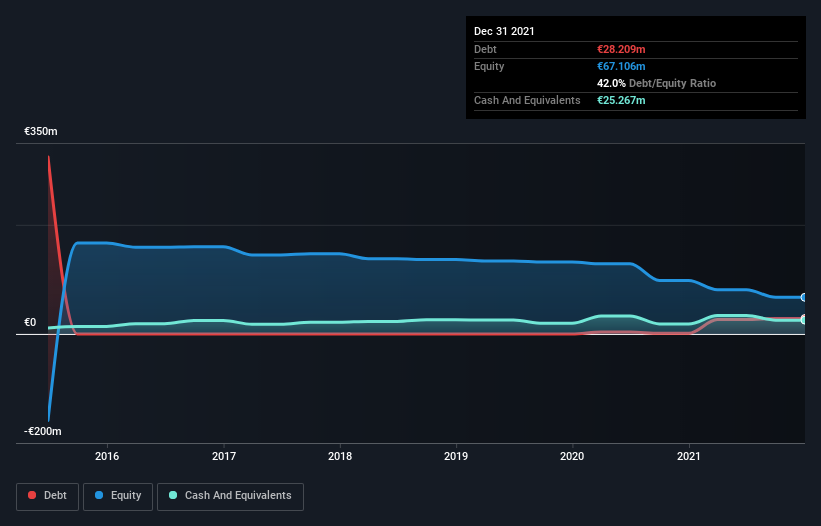The image size is (821, 526).
Task: Toggle the Equity series legend button
Action: pos(118,496)
